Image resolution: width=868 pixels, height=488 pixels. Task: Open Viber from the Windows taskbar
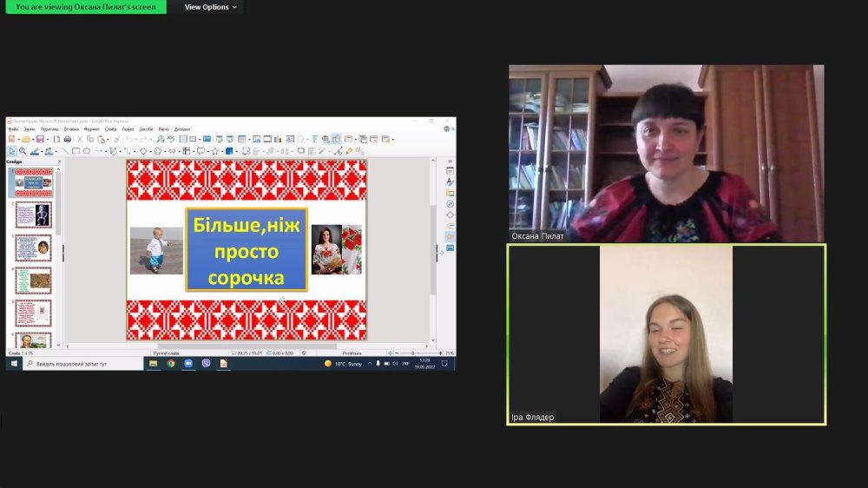point(206,363)
